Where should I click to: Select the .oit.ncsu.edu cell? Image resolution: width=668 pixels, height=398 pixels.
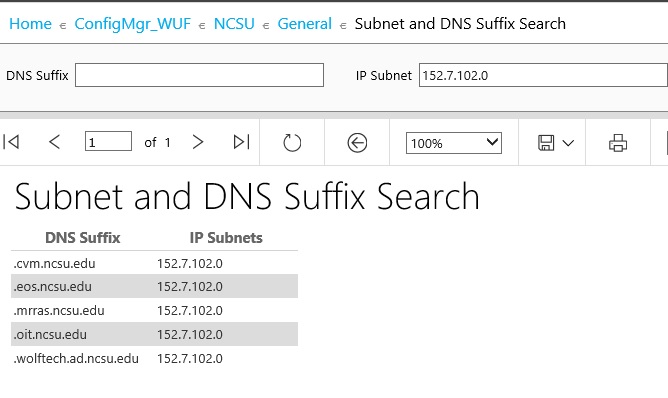point(50,335)
